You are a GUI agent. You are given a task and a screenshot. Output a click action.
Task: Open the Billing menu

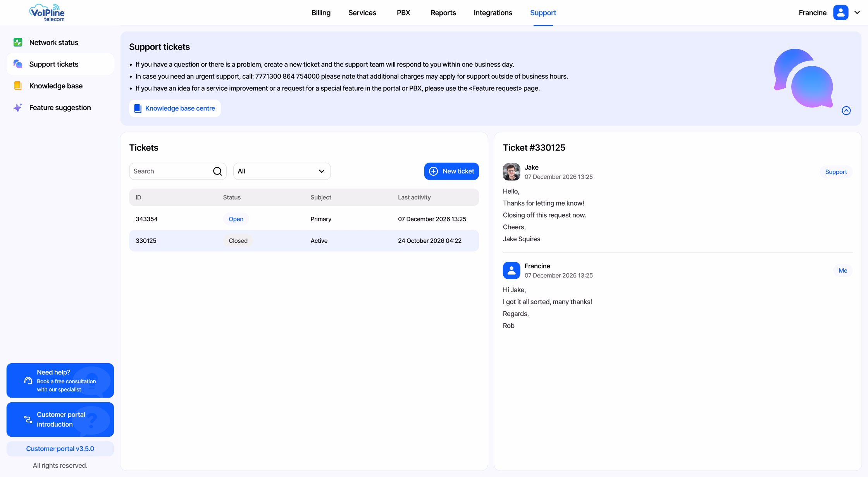[x=321, y=13]
